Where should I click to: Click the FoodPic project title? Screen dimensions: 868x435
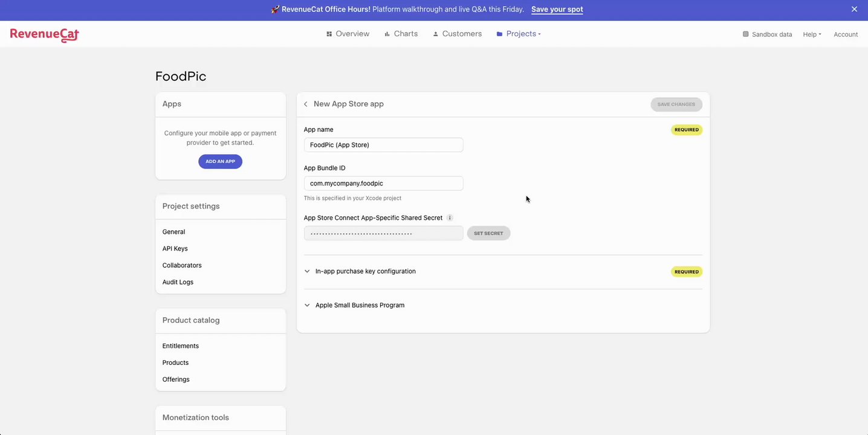[181, 76]
